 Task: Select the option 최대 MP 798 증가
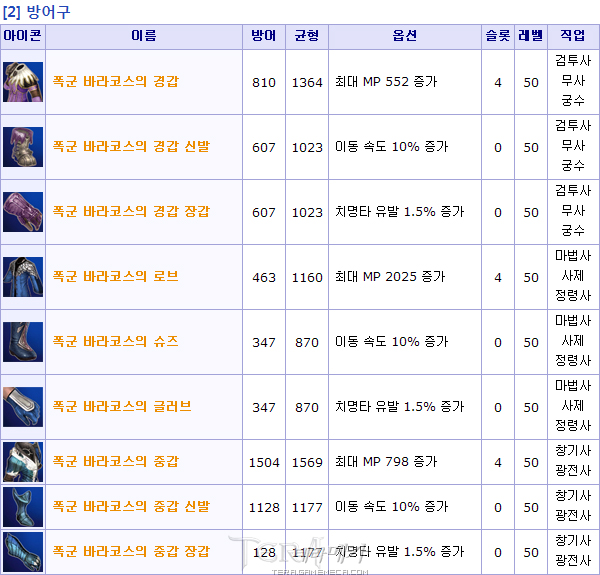click(386, 462)
